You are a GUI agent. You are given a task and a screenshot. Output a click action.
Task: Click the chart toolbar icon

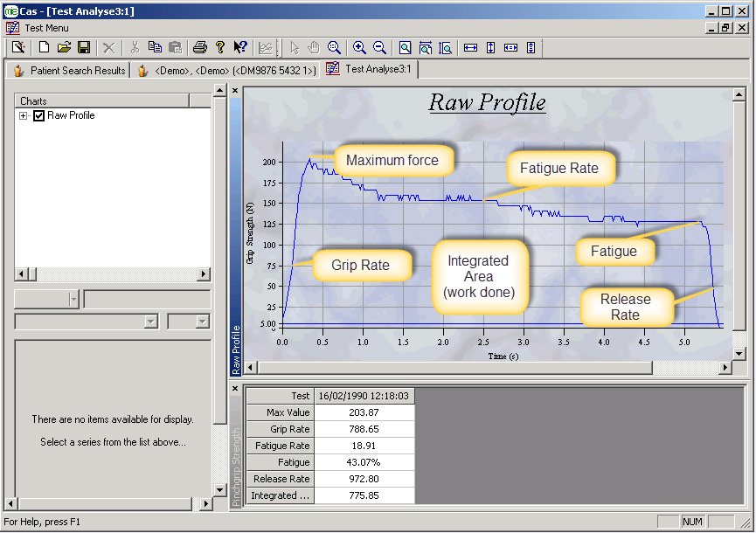click(266, 47)
